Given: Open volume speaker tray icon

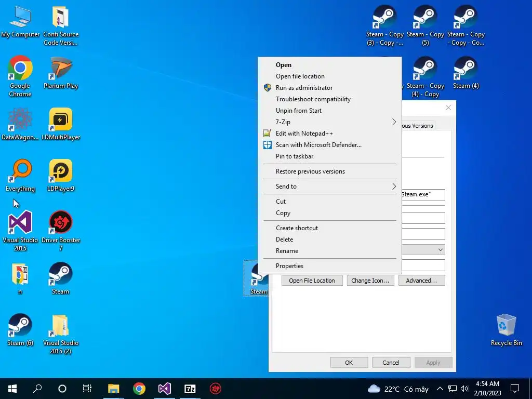Looking at the screenshot, I should pyautogui.click(x=465, y=389).
